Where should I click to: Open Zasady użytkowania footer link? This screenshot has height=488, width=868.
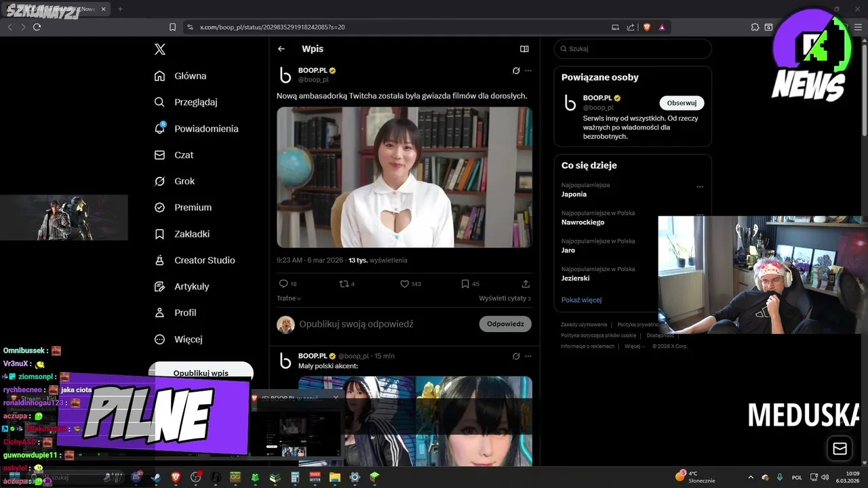coord(584,325)
